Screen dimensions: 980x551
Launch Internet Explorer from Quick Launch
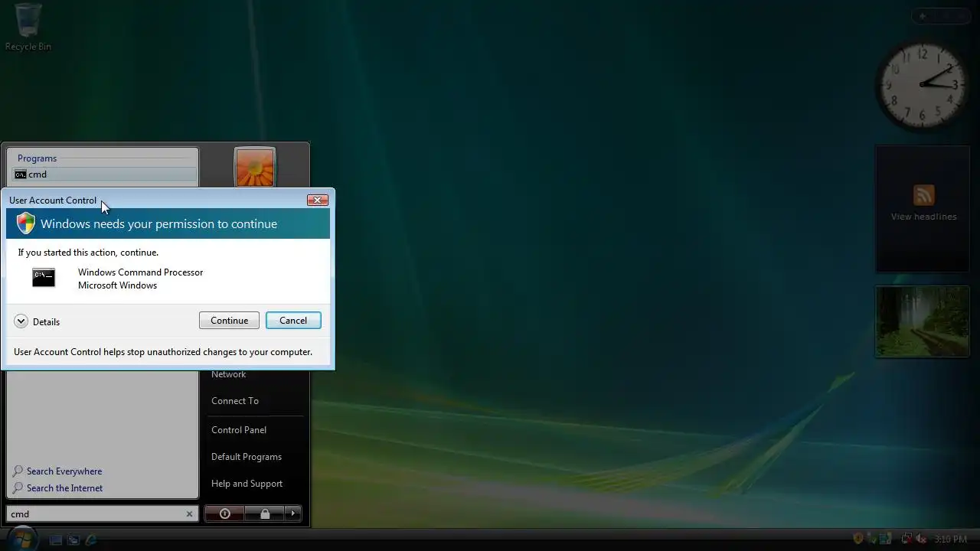(x=91, y=540)
